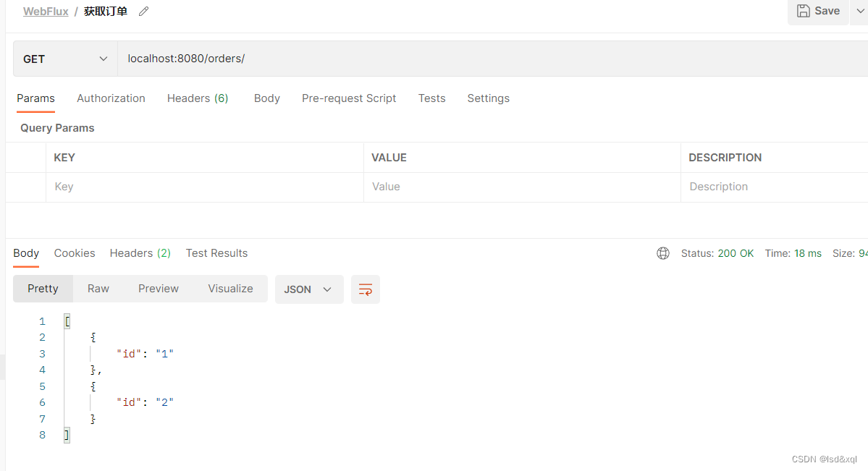View the Test Results tab
Screen dimensions: 868x471
[x=216, y=253]
